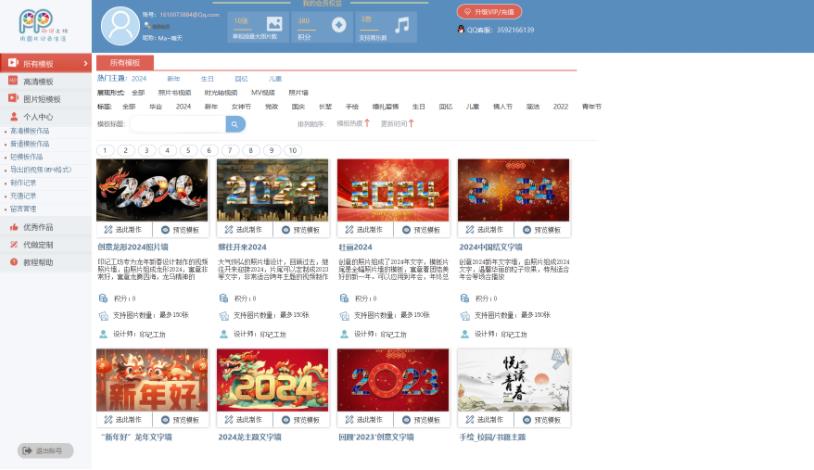Click the user avatar in the header
The image size is (814, 470).
(120, 25)
